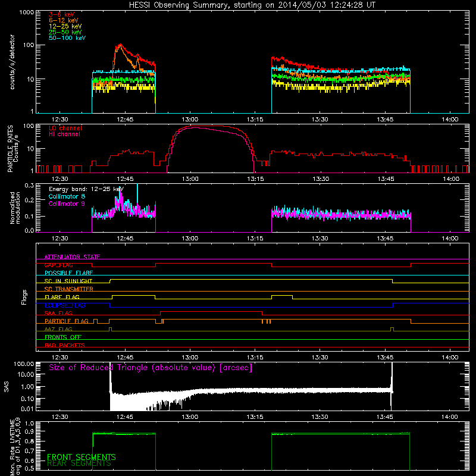Click the Mon. Rate LIVETIME axis label
Screen dimensions: 476x476
click(15, 446)
